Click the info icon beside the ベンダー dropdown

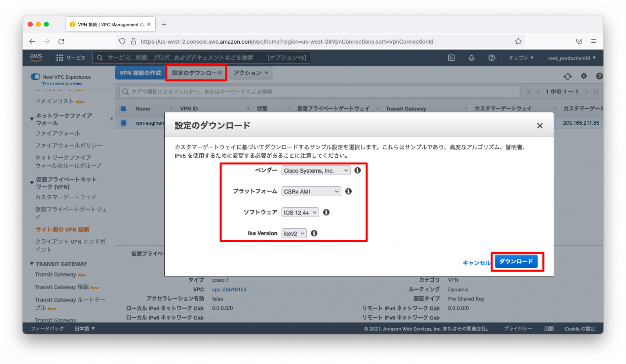click(357, 170)
